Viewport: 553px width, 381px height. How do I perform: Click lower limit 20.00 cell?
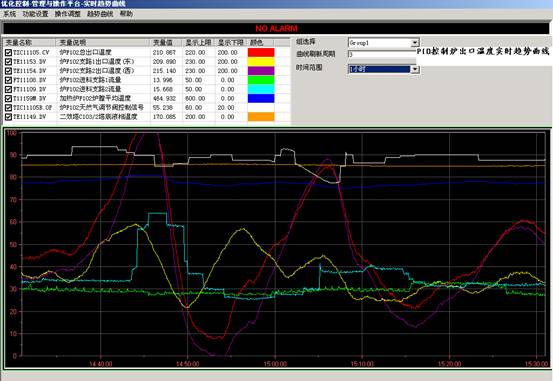pyautogui.click(x=226, y=108)
